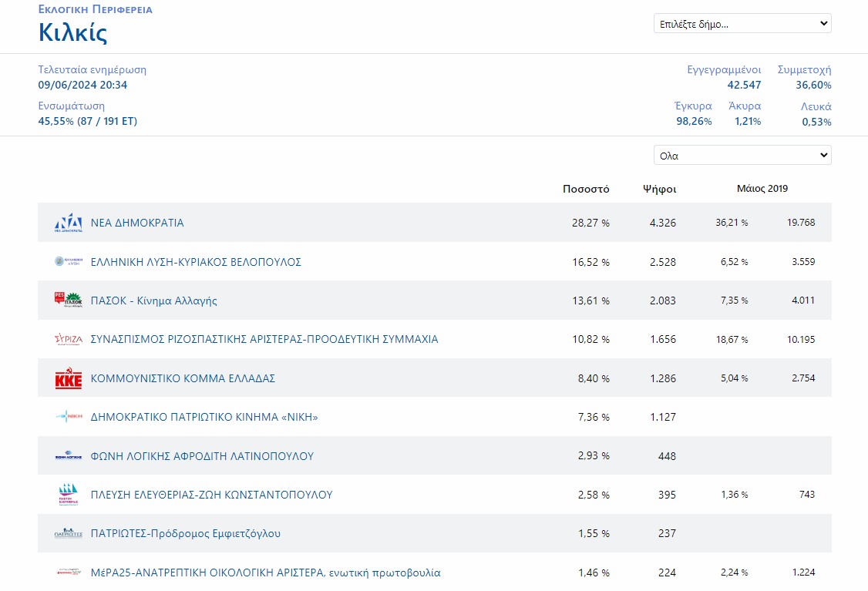Open the ΝΕΑ ΔΗΜΟΚΡΑΤΙΑ party link
The height and width of the screenshot is (591, 868).
tap(137, 223)
